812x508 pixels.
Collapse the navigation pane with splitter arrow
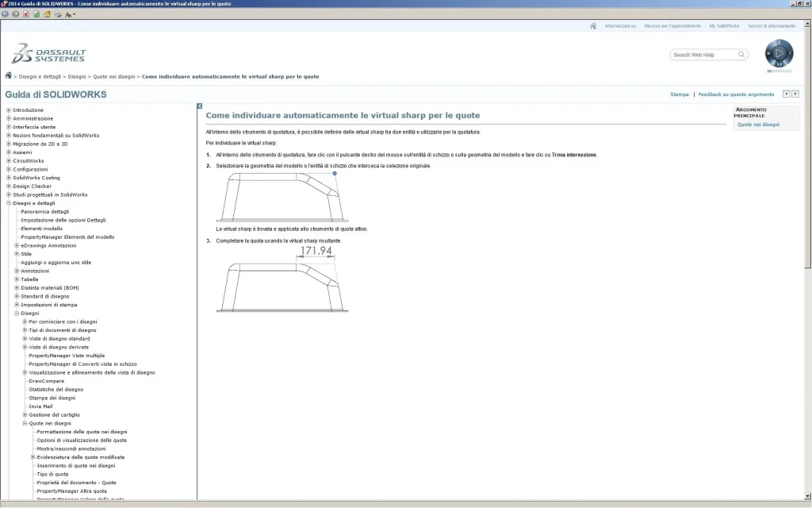point(200,106)
